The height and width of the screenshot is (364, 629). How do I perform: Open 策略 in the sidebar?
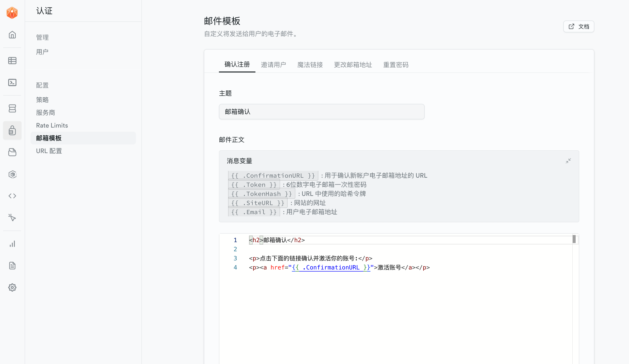42,100
